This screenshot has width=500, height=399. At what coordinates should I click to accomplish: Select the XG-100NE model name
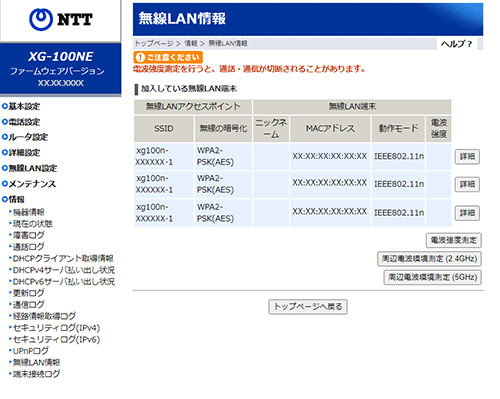(60, 57)
